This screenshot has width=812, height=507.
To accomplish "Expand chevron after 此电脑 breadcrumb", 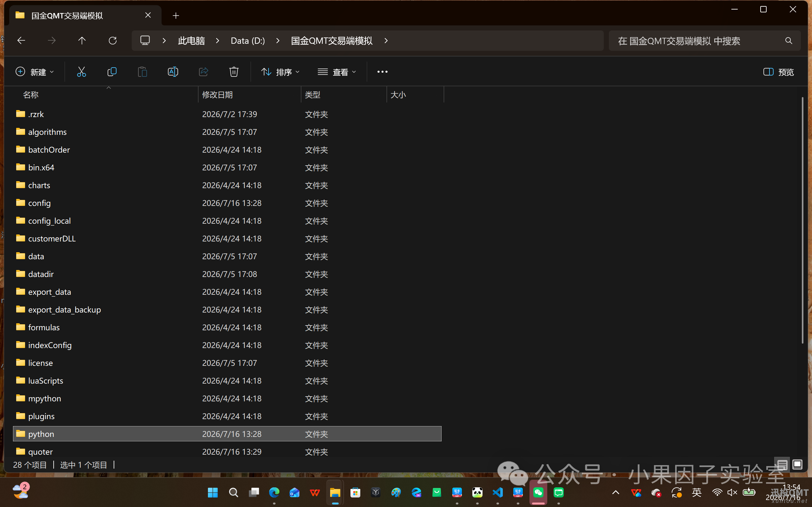I will (x=218, y=41).
